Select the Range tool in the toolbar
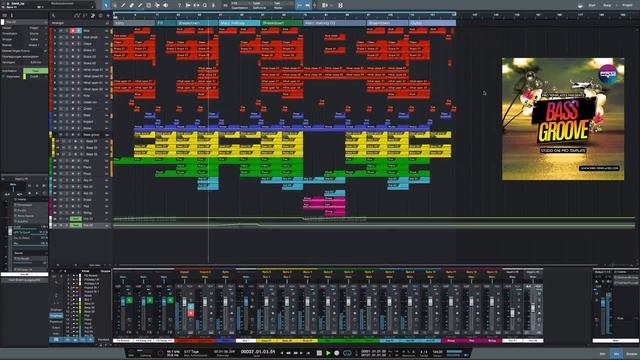Viewport: 640px width, 360px height. tap(115, 5)
